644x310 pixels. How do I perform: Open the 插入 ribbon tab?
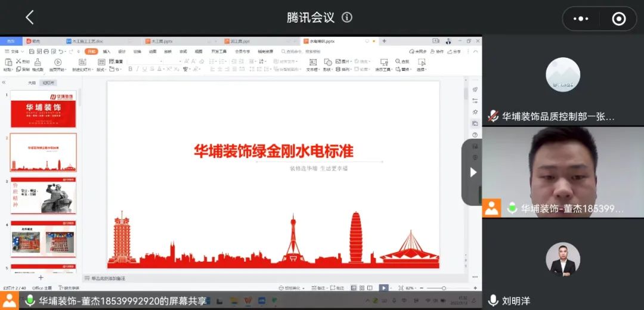(x=106, y=52)
